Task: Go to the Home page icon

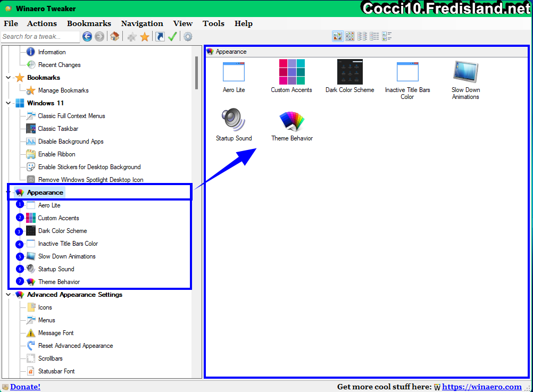Action: 114,36
